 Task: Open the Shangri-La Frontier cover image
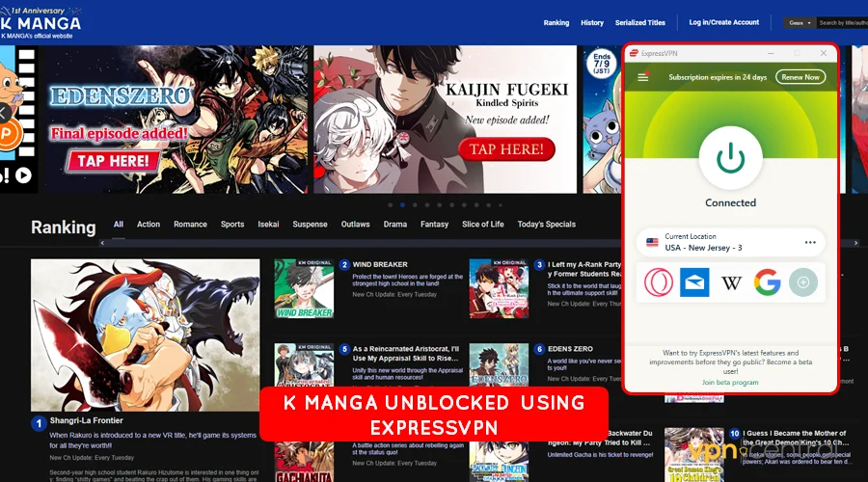coord(145,335)
